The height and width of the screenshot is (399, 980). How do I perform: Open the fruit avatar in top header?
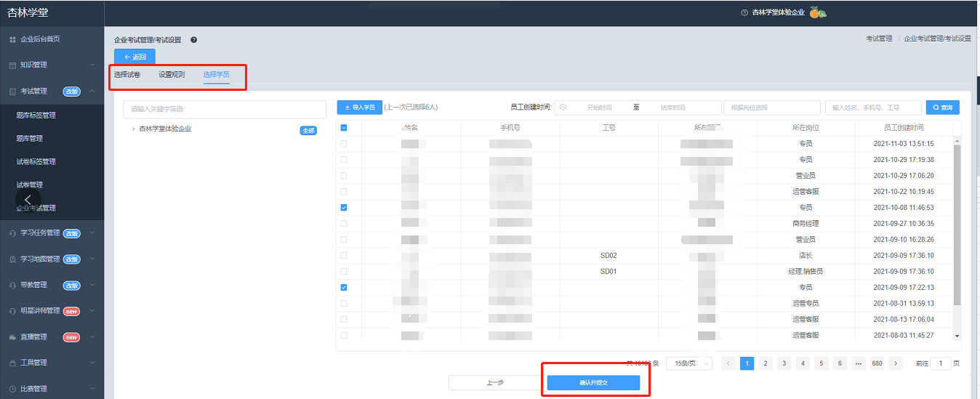point(817,12)
